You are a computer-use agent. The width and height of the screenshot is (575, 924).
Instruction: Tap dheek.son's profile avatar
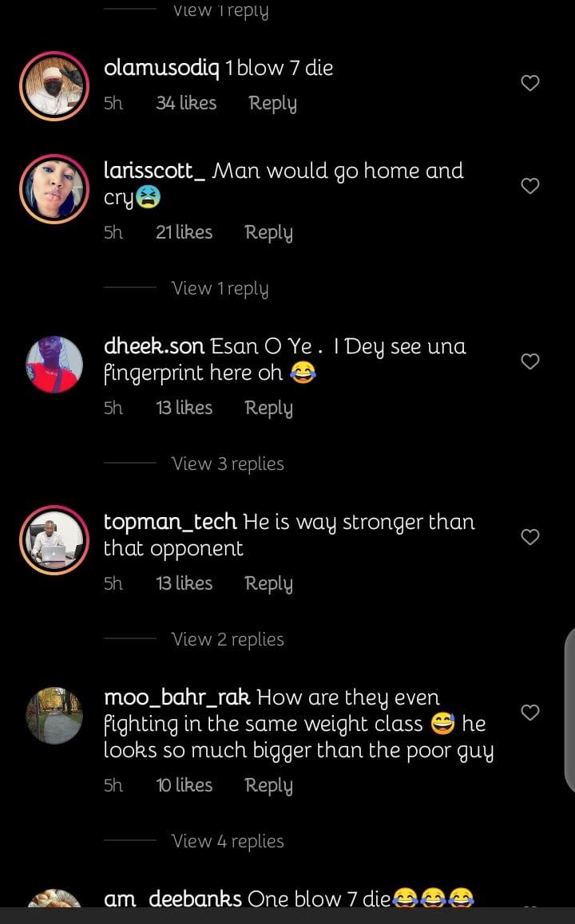tap(54, 364)
